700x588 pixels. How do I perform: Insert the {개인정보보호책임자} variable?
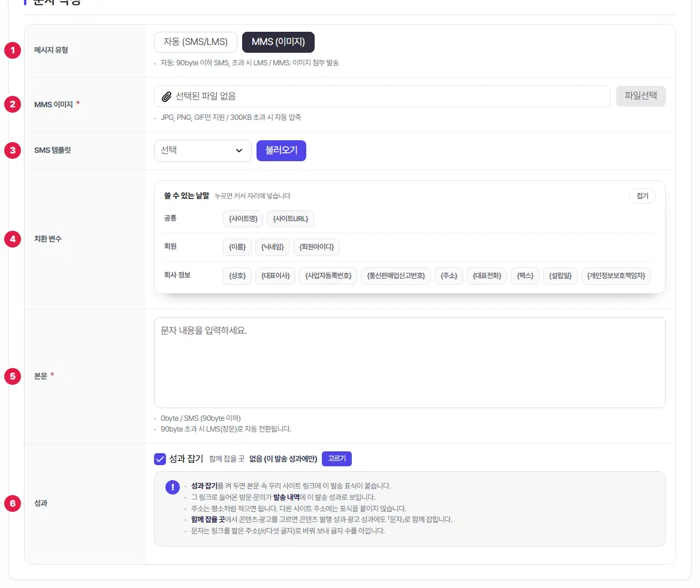(x=616, y=276)
